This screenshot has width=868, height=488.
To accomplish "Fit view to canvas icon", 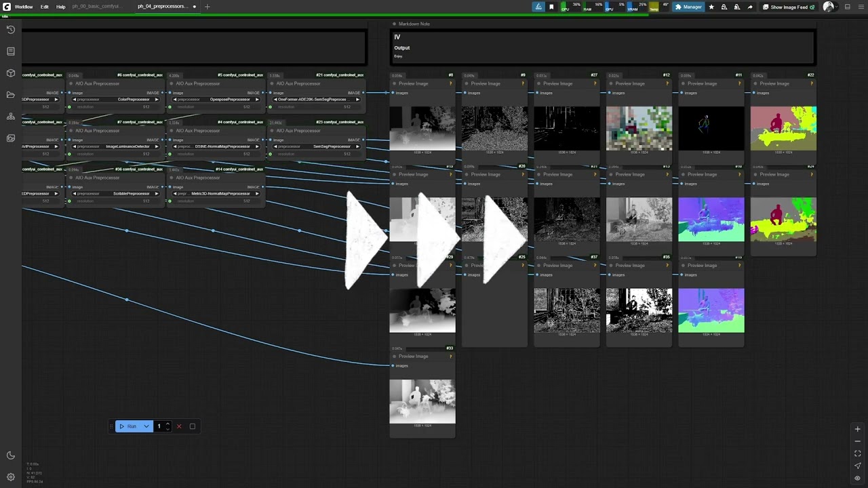I will tap(857, 453).
